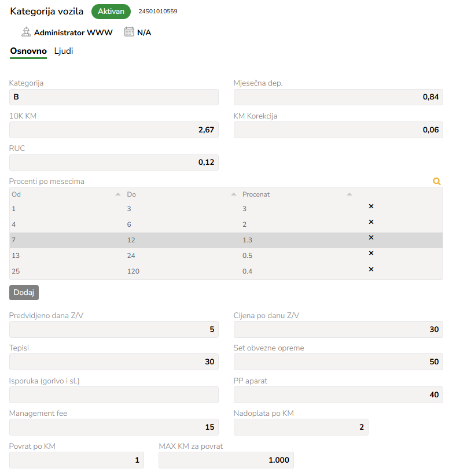Delete the 25 to 120 row
This screenshot has height=476, width=460.
(371, 270)
